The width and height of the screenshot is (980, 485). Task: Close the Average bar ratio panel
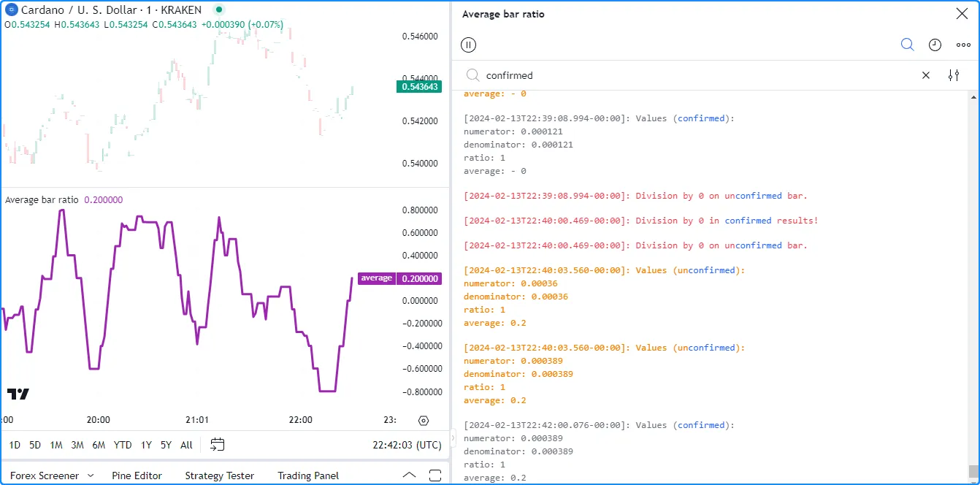(962, 14)
